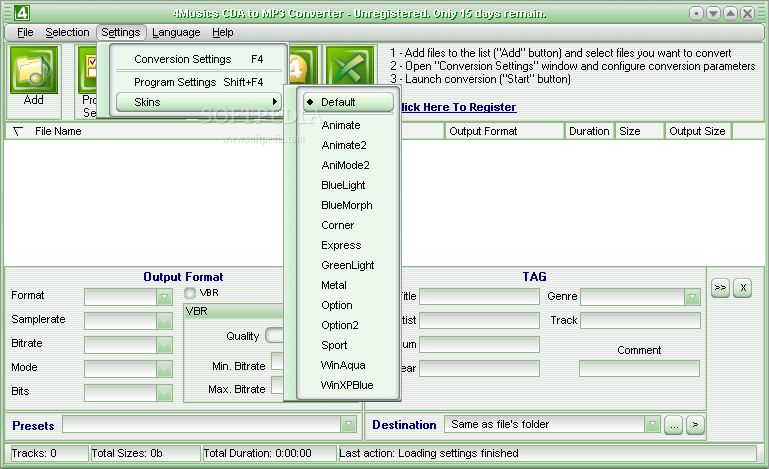The image size is (769, 469).
Task: Open the Skins submenu
Action: pyautogui.click(x=199, y=102)
